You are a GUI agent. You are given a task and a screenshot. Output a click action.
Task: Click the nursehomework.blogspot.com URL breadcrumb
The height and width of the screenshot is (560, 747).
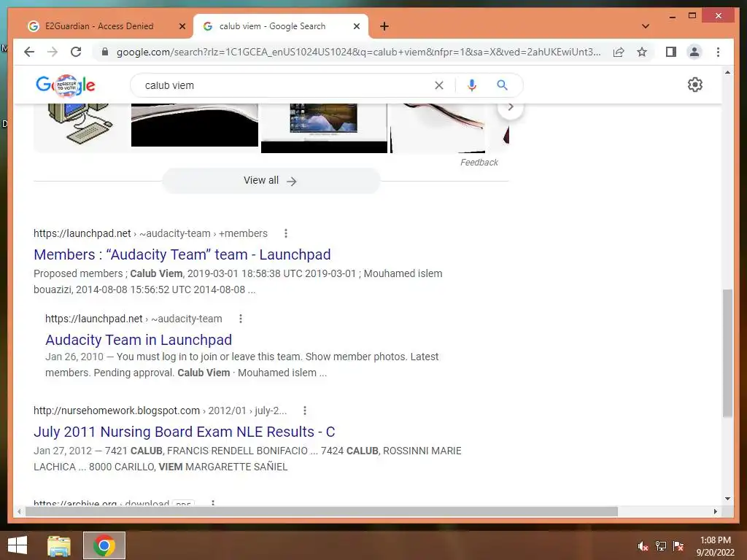pyautogui.click(x=160, y=411)
